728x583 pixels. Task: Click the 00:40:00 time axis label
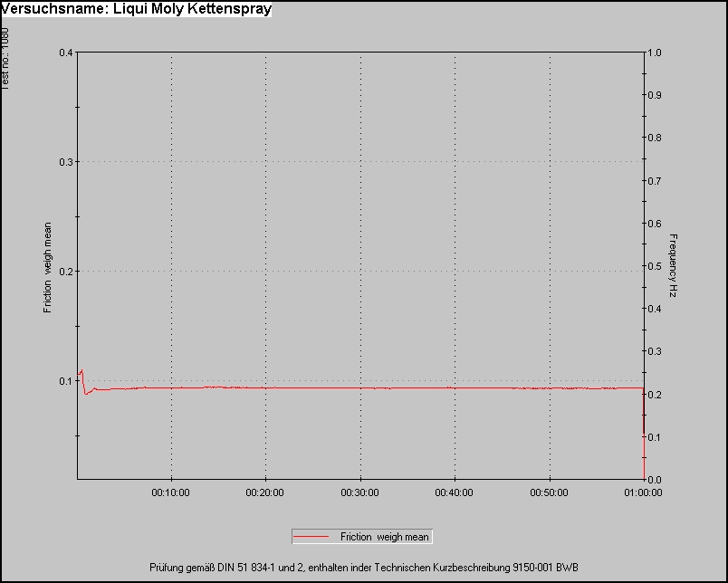pos(454,492)
